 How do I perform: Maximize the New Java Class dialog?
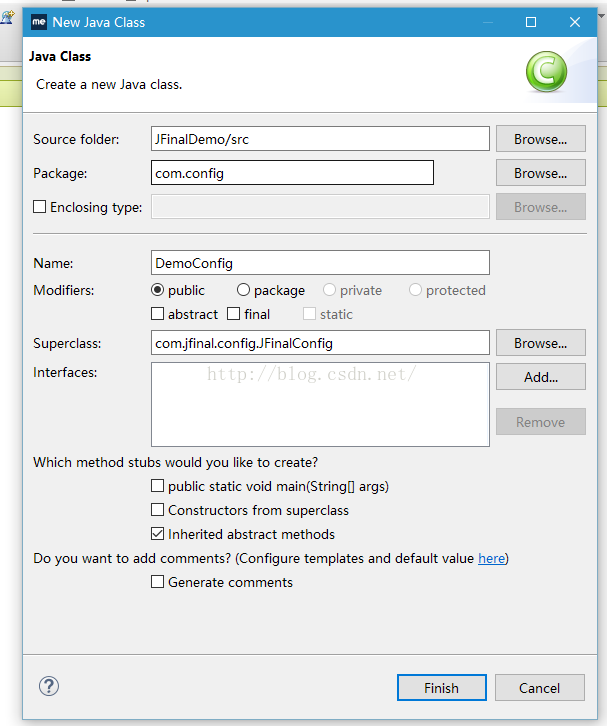[531, 22]
